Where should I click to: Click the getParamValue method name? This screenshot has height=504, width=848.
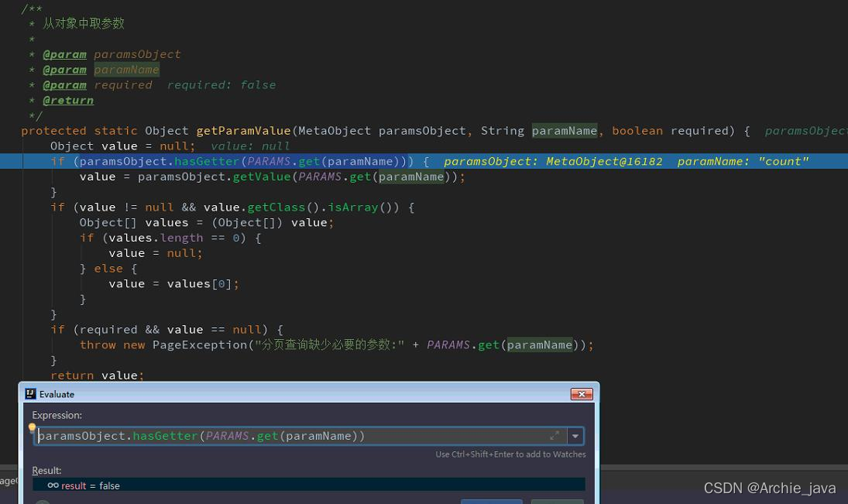(x=243, y=131)
